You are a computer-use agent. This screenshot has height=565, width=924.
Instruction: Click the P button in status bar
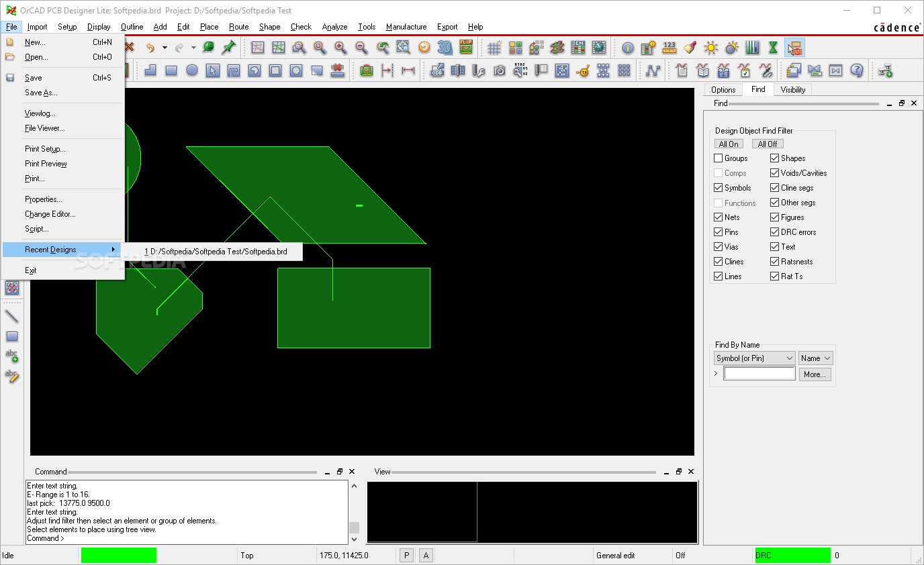coord(406,556)
